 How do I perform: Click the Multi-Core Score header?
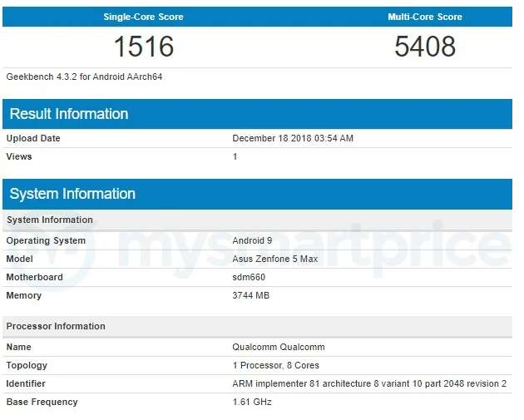(x=424, y=17)
